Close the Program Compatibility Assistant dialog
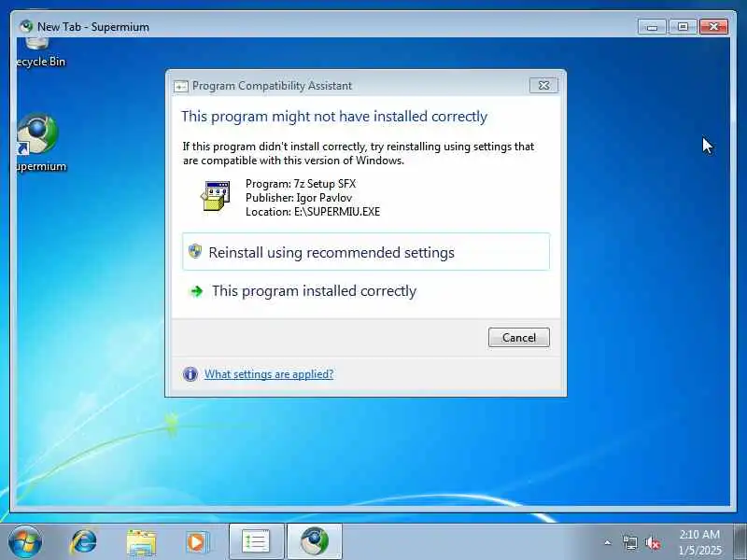 543,85
